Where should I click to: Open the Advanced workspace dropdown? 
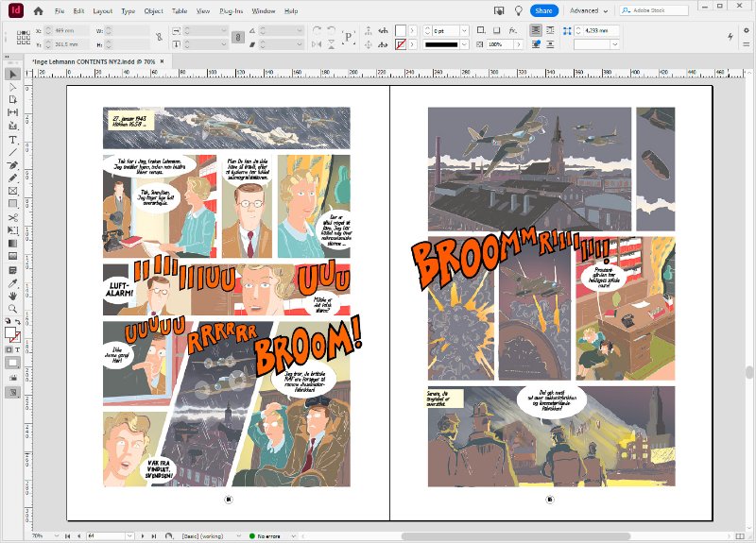click(x=589, y=10)
